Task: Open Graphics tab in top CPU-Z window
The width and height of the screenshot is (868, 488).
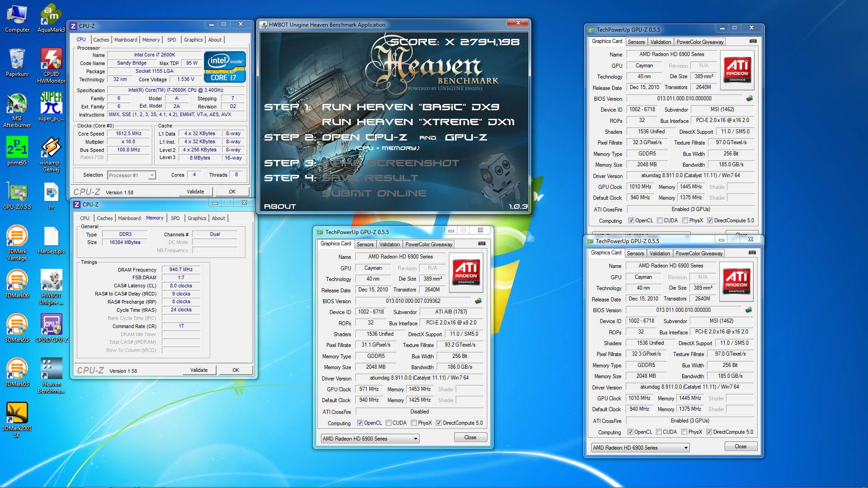Action: click(x=193, y=40)
